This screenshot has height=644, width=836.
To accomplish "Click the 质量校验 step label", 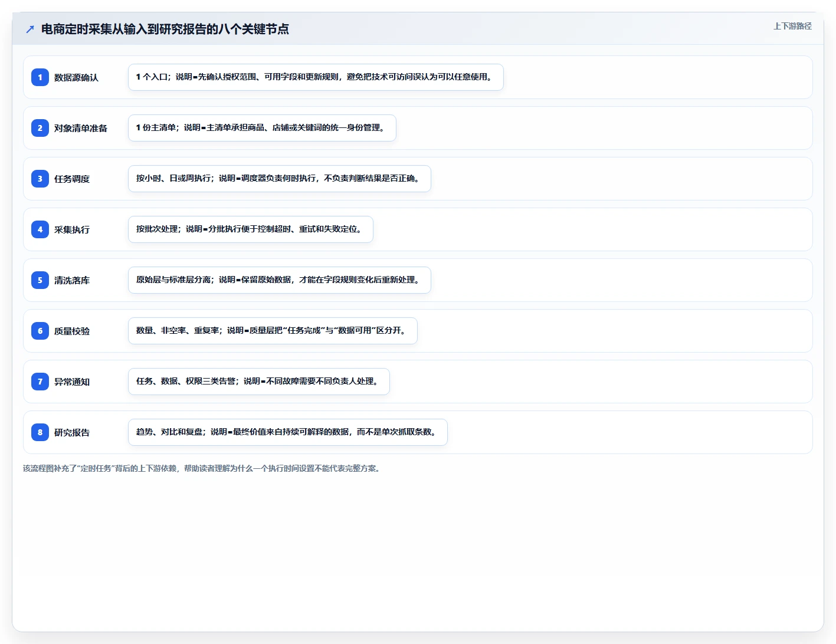I will pos(72,331).
